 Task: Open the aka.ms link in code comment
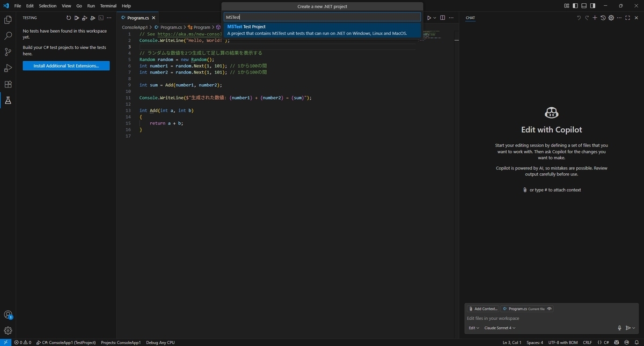(x=190, y=34)
